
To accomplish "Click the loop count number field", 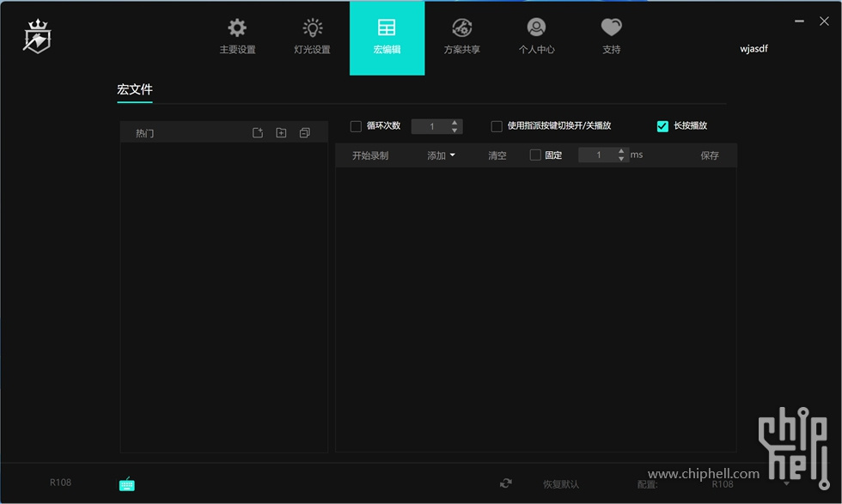I will click(431, 126).
